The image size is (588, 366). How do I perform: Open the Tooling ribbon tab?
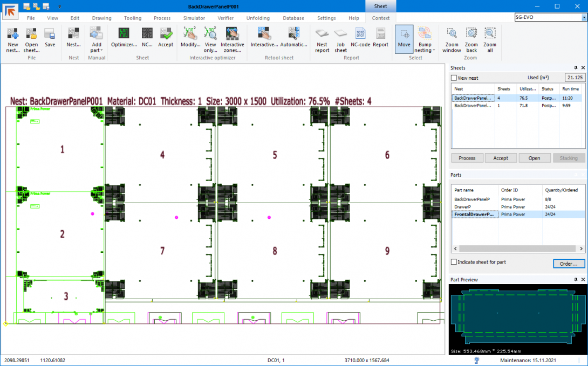[x=133, y=18]
